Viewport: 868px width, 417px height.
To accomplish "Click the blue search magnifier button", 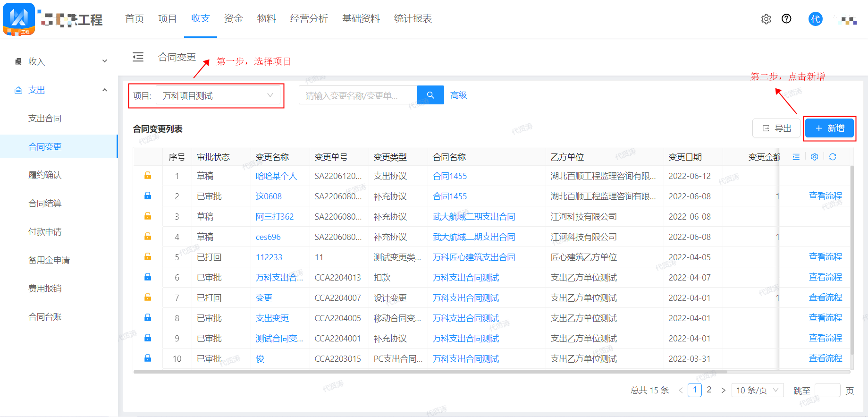I will tap(430, 95).
